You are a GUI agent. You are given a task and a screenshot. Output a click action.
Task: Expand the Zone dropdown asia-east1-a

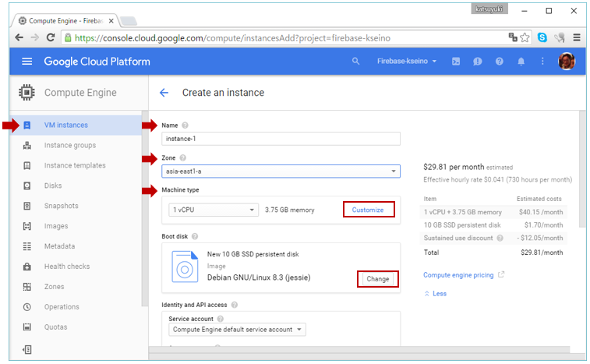pyautogui.click(x=281, y=171)
